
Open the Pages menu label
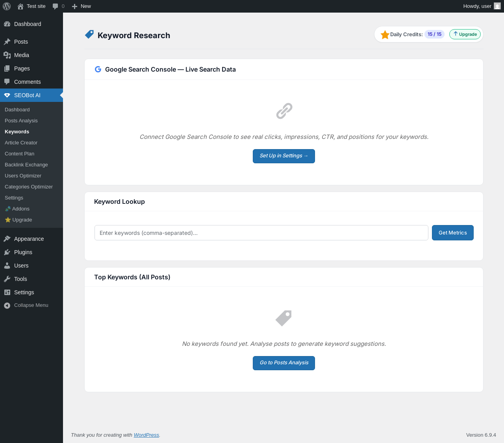[x=22, y=68]
